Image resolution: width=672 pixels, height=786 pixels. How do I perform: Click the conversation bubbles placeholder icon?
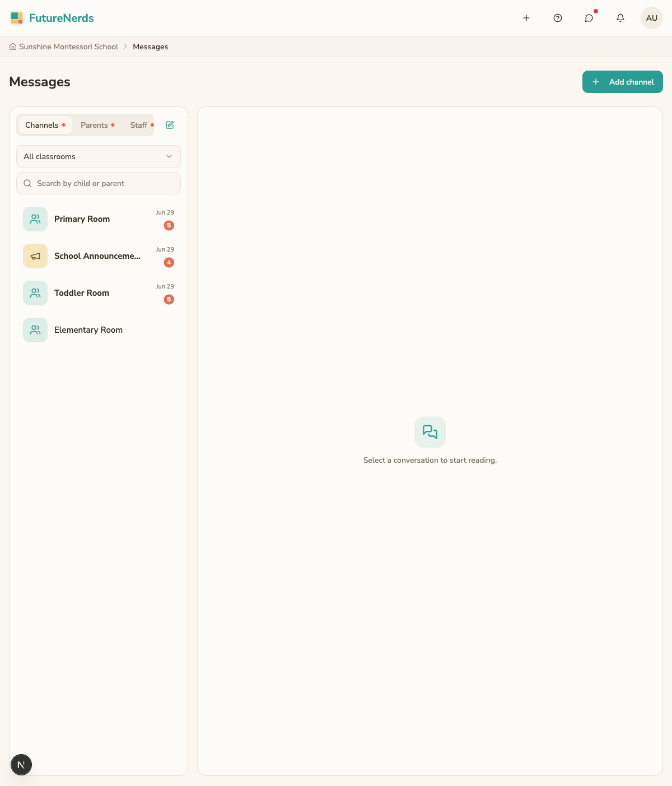(x=430, y=432)
